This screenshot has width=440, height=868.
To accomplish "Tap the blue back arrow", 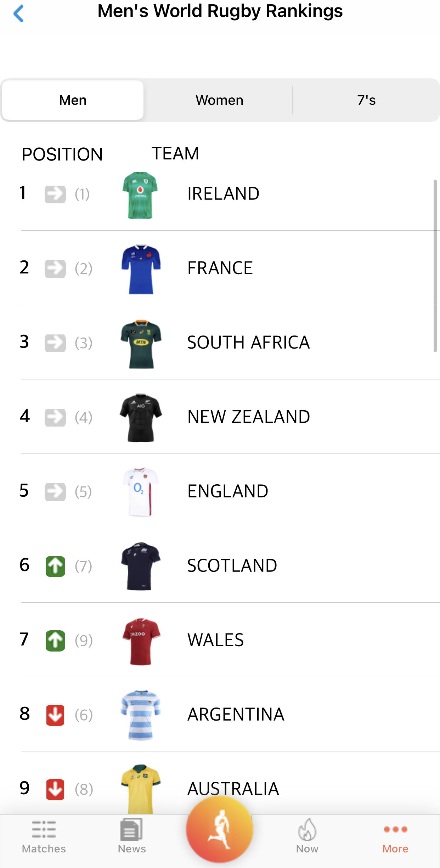I will (18, 13).
